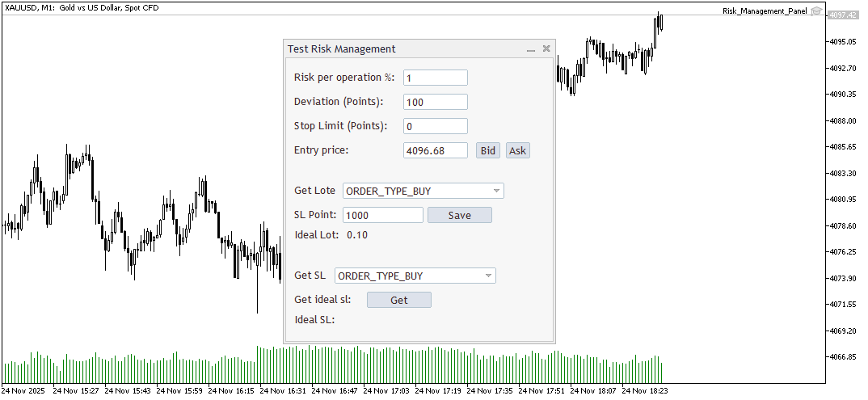This screenshot has width=868, height=400.
Task: Click the Risk_Management_Panel expert name label
Action: (765, 11)
